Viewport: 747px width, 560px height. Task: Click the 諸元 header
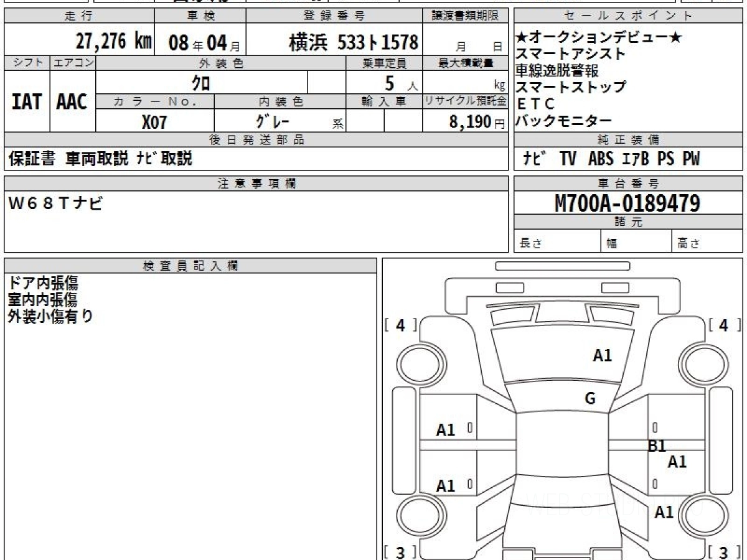coord(629,222)
